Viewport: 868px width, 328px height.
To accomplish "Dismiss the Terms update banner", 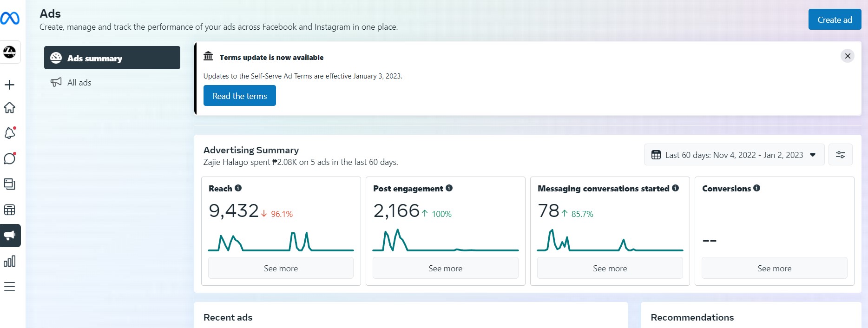I will click(x=848, y=56).
